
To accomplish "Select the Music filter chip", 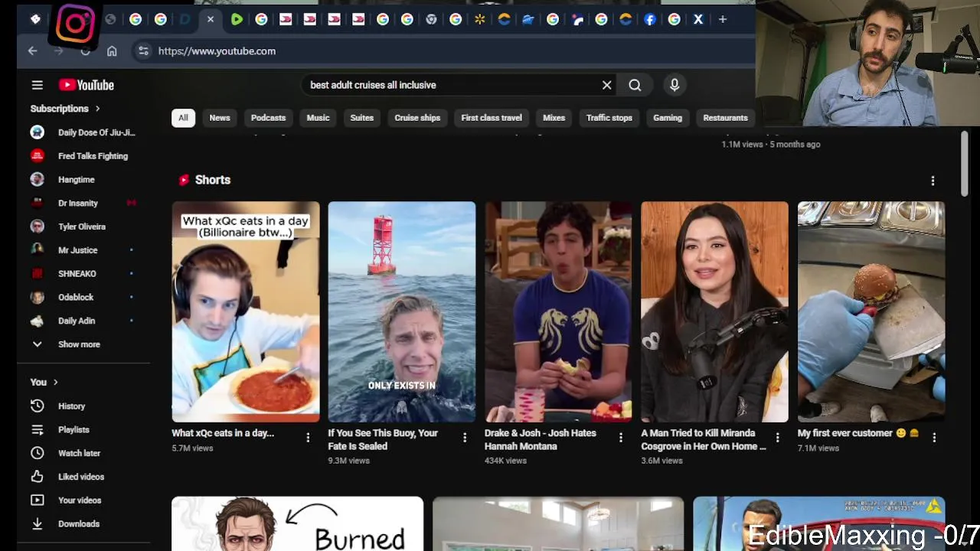I will (318, 118).
